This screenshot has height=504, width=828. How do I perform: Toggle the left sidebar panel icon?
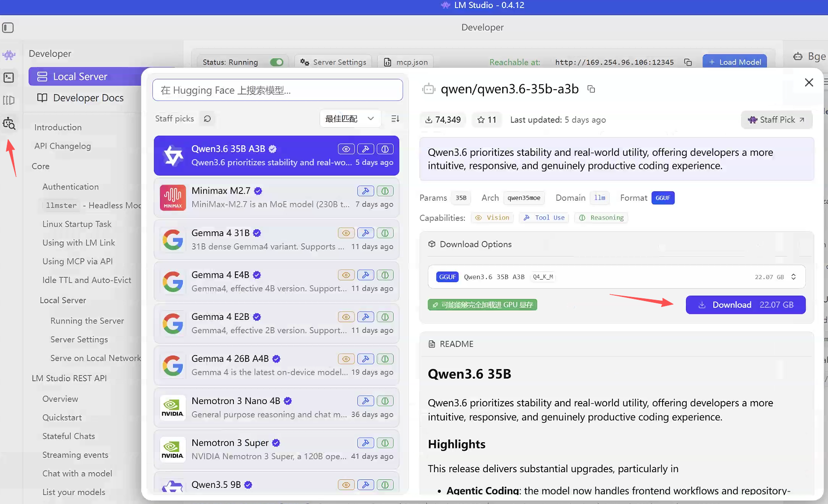(x=8, y=27)
